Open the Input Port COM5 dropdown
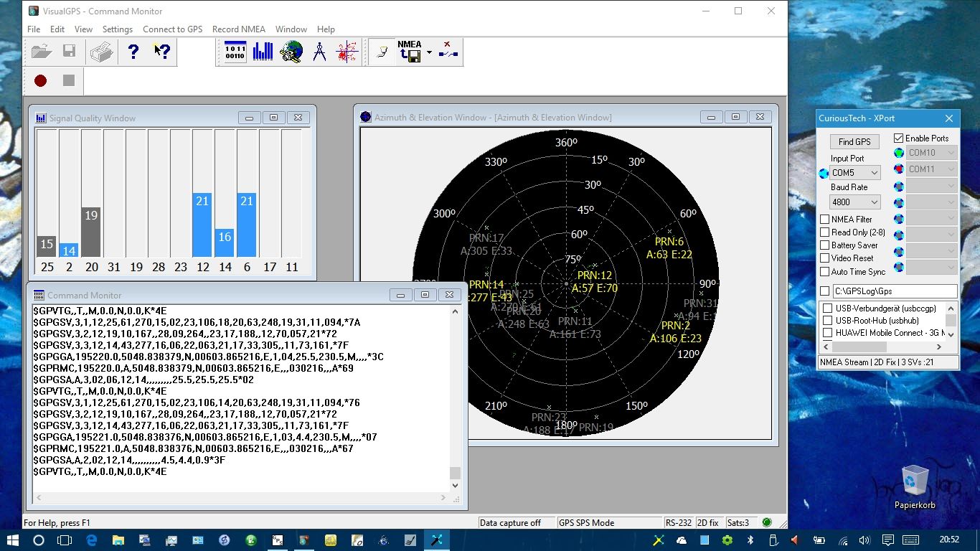 coord(854,173)
